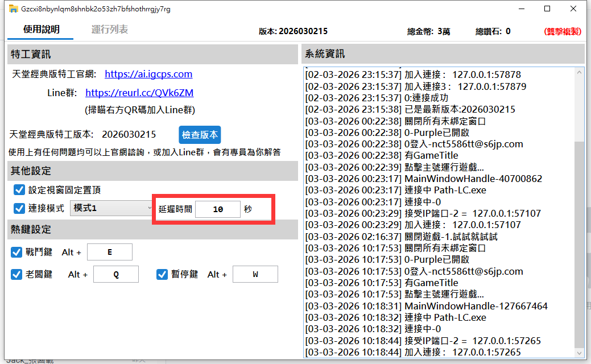Screen dimensions: 591x364
Task: Select the 使用說明 tab
Action: coord(41,30)
